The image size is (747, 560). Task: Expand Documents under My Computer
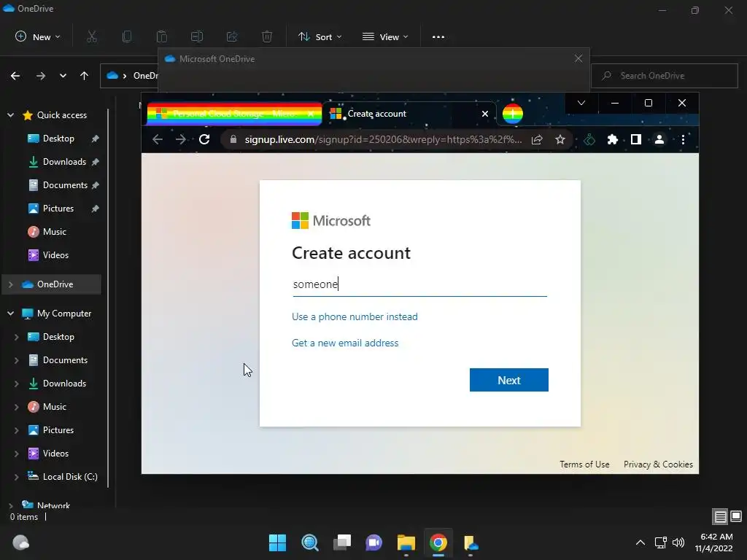17,360
